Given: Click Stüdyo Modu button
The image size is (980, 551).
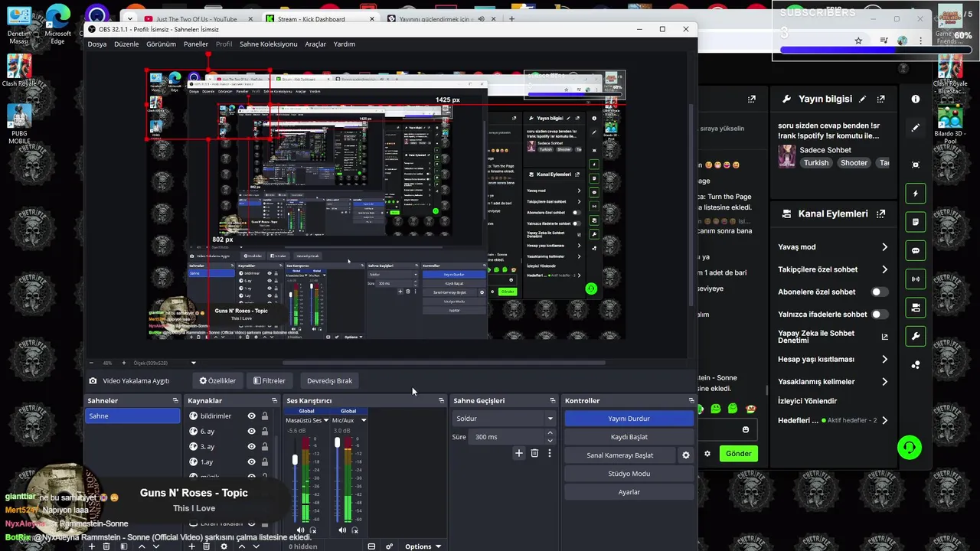Looking at the screenshot, I should tap(629, 474).
